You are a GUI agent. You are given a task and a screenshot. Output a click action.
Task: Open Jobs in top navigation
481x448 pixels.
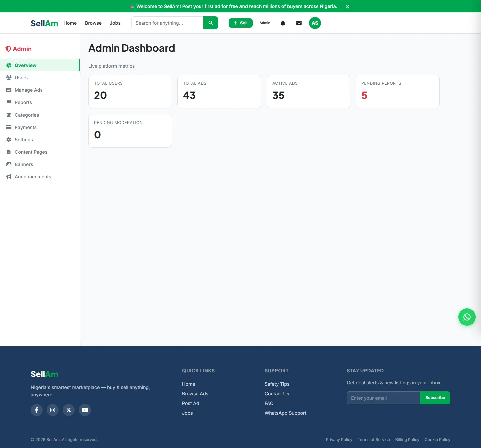coord(115,23)
